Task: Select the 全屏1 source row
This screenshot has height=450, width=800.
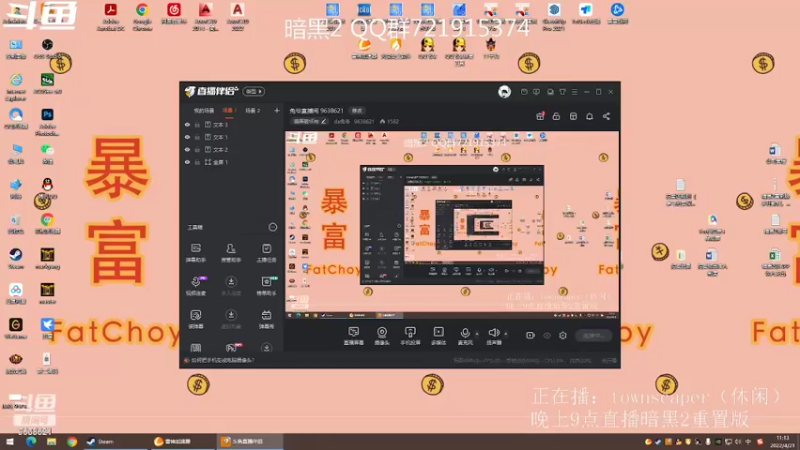Action: [232, 162]
